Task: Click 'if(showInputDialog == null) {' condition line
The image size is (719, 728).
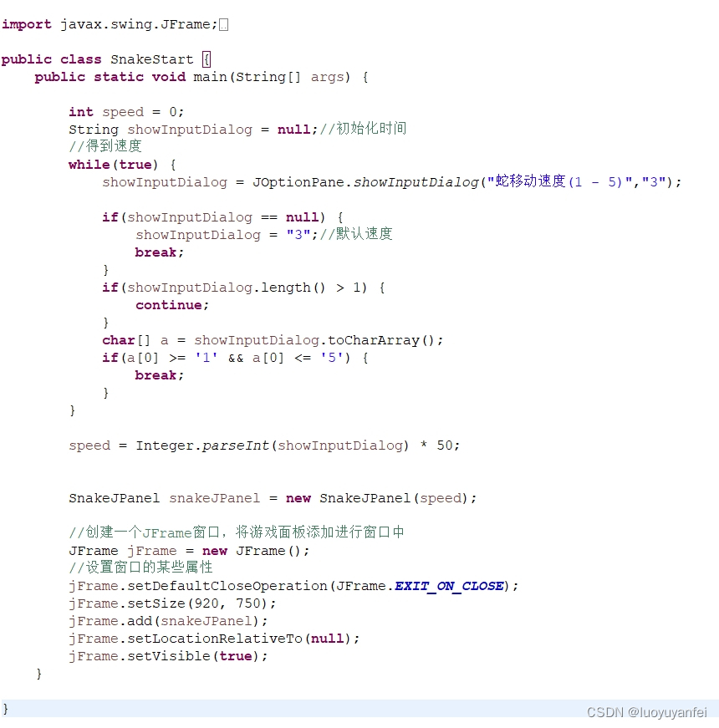Action: pos(223,217)
